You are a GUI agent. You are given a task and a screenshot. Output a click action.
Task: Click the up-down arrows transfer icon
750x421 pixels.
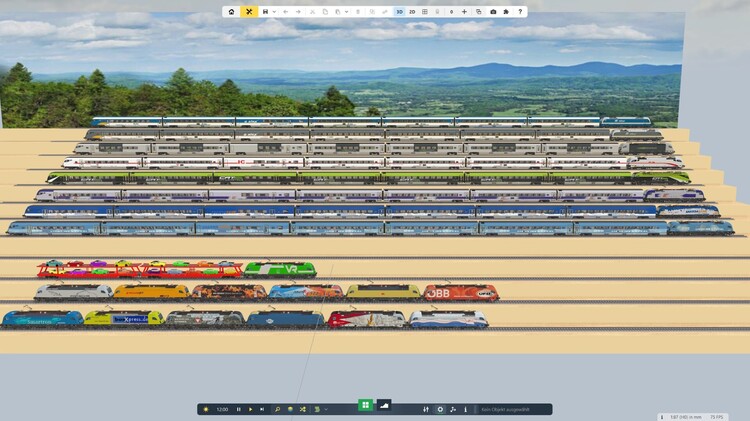point(426,410)
